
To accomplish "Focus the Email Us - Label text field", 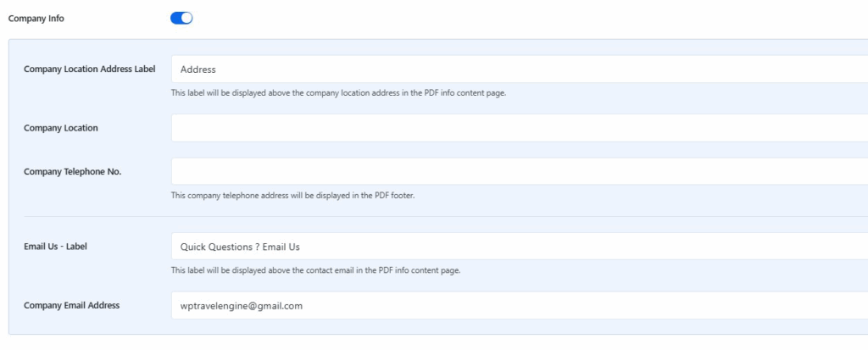I will (x=519, y=247).
